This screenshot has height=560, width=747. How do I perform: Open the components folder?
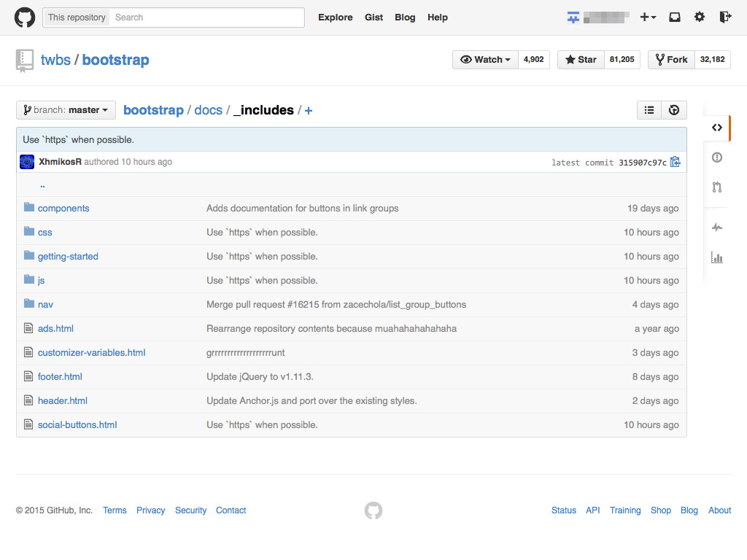[63, 208]
